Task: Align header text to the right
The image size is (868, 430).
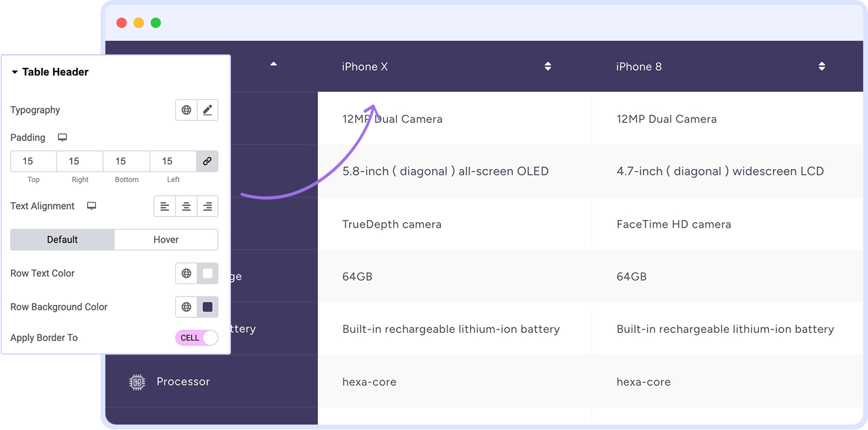Action: [207, 207]
